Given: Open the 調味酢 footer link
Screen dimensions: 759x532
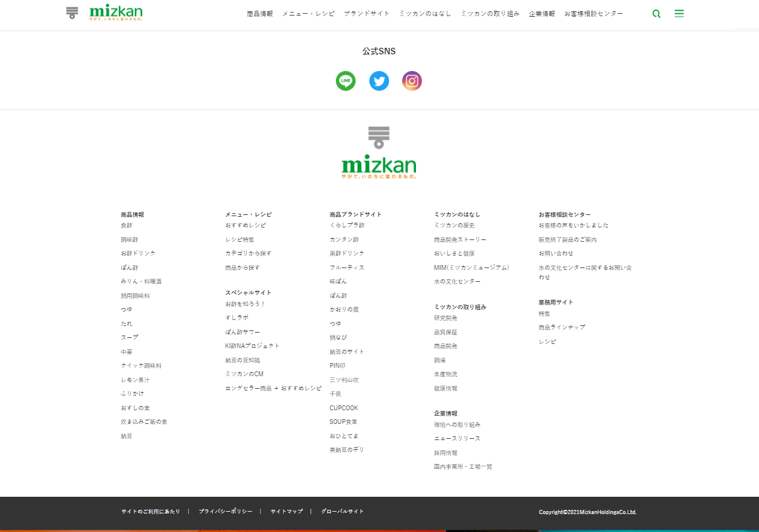Looking at the screenshot, I should click(130, 239).
